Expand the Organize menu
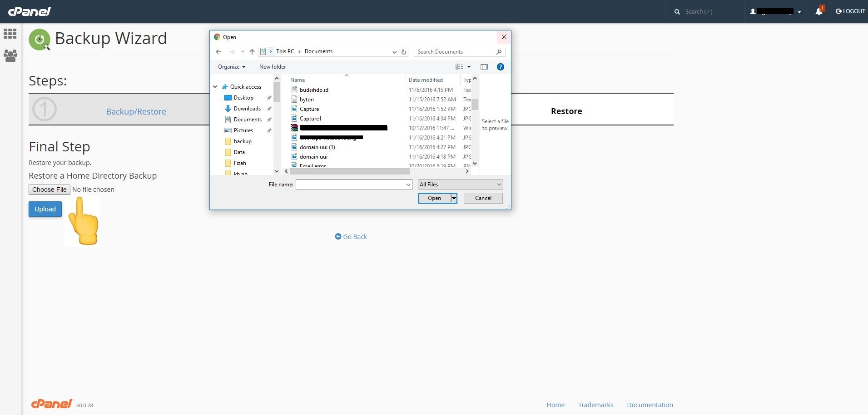The width and height of the screenshot is (868, 415). click(231, 67)
